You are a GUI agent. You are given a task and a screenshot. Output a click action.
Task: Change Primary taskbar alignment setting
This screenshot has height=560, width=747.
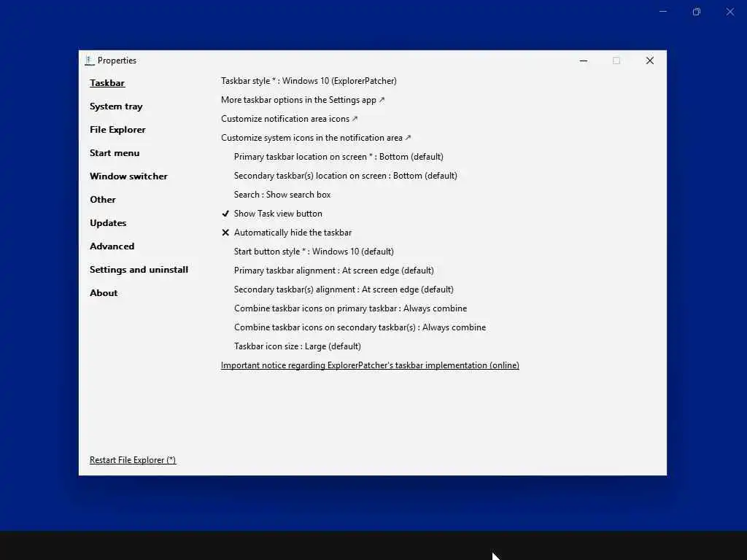(x=334, y=271)
